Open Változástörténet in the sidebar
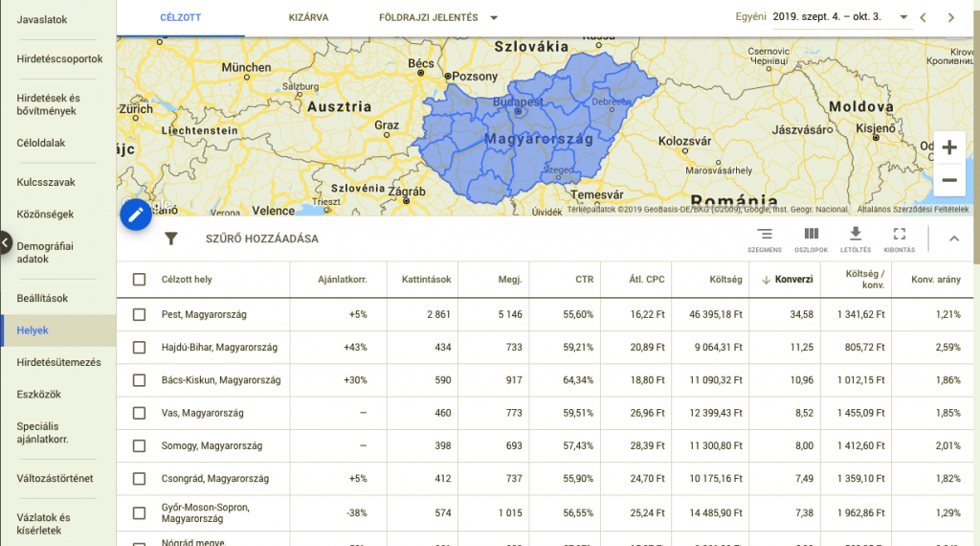This screenshot has height=546, width=980. [55, 478]
